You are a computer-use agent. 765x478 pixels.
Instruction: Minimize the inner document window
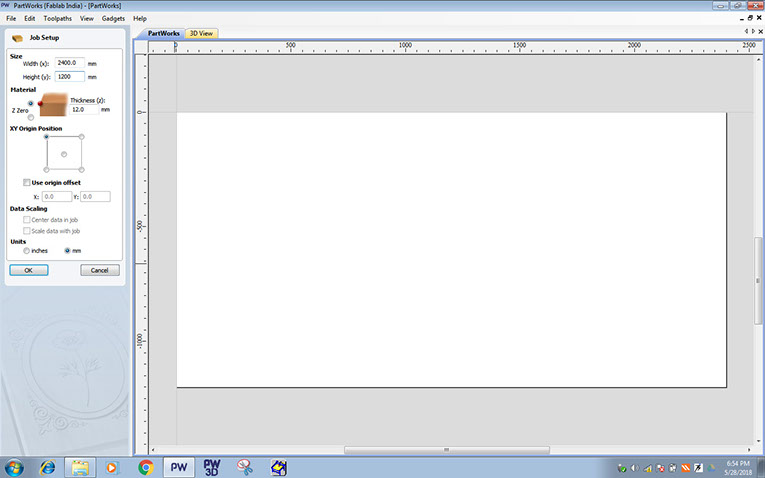point(742,18)
